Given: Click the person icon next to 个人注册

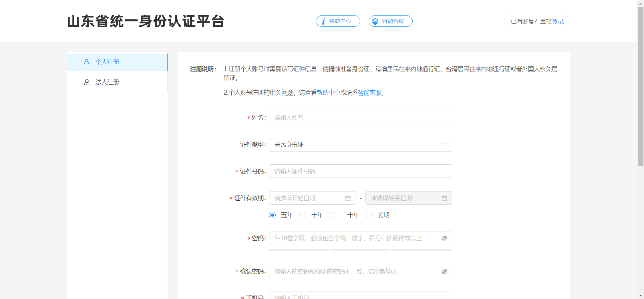Looking at the screenshot, I should (87, 62).
